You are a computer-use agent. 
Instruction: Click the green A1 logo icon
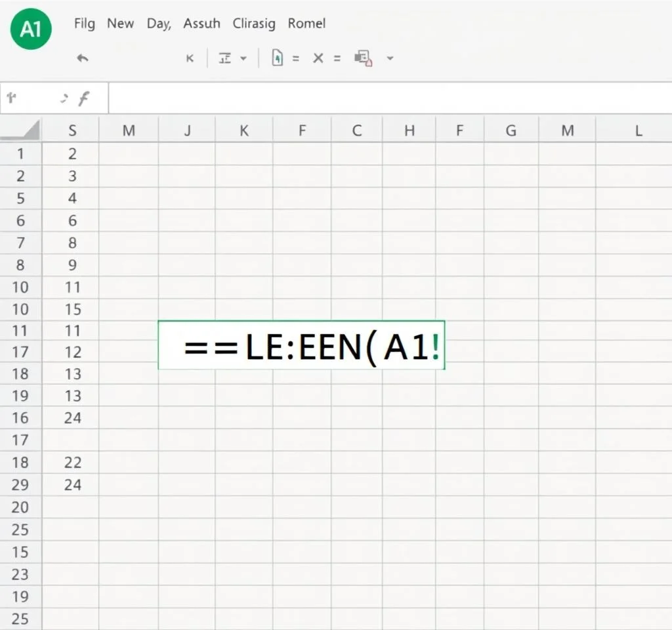[31, 29]
